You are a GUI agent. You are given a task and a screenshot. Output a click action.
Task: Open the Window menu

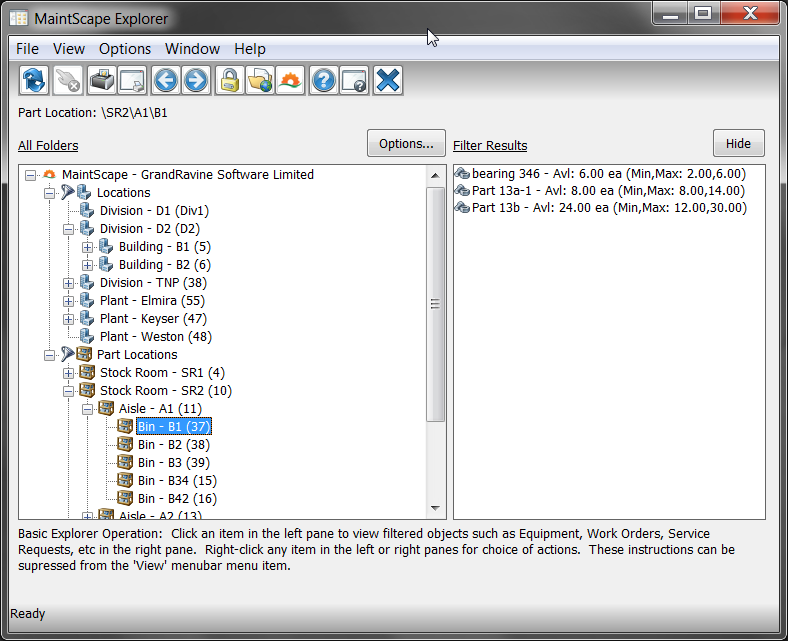[x=192, y=49]
